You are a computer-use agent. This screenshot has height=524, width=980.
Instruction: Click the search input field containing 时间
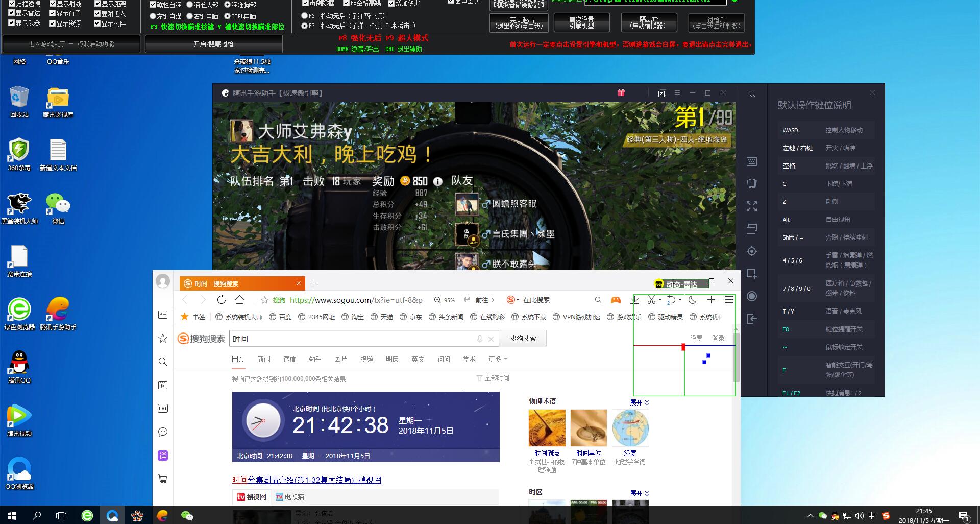tap(352, 339)
